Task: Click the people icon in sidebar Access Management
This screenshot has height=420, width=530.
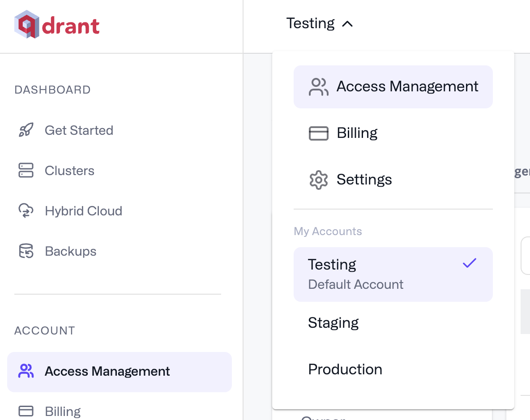Action: [26, 371]
